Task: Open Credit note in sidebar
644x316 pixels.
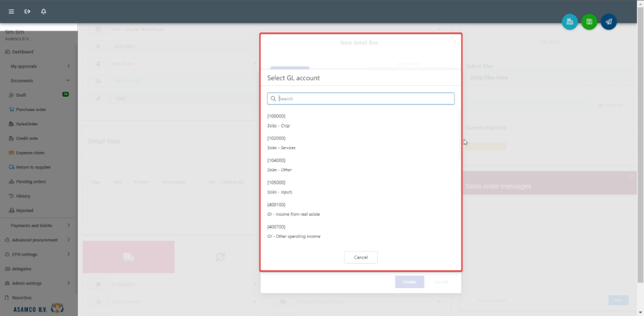Action: pyautogui.click(x=28, y=138)
